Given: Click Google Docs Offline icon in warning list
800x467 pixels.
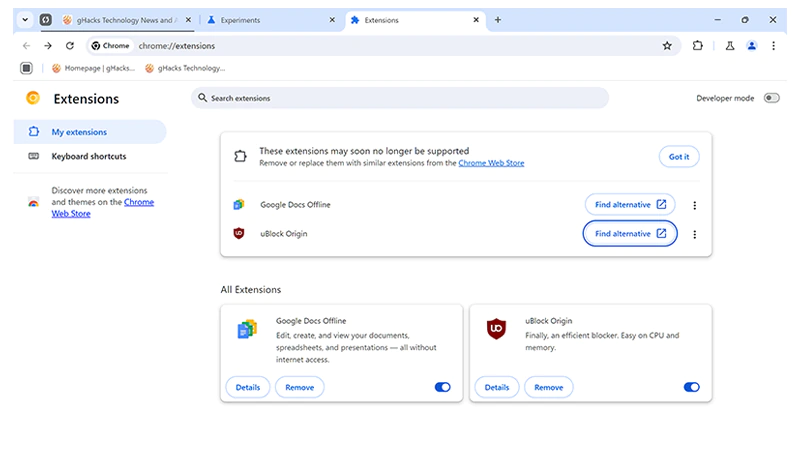Looking at the screenshot, I should 239,205.
